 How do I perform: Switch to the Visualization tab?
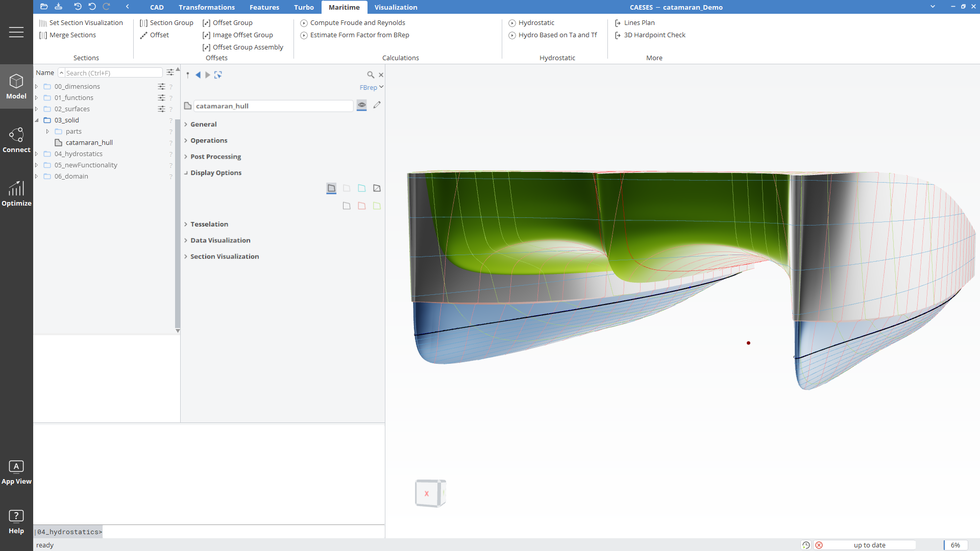396,7
